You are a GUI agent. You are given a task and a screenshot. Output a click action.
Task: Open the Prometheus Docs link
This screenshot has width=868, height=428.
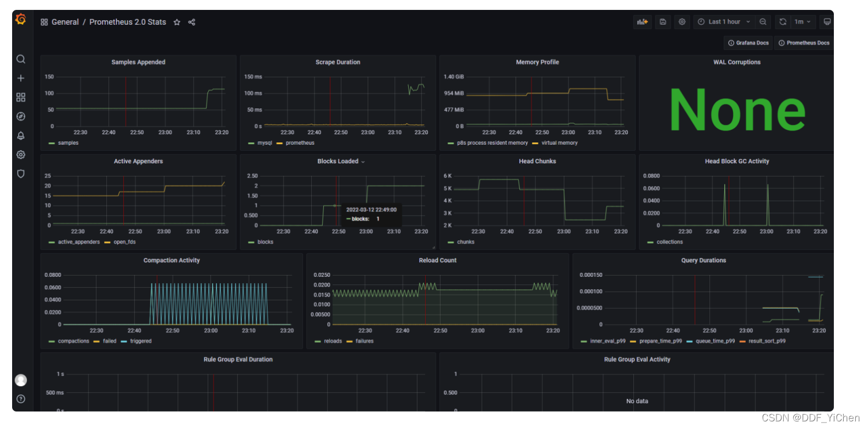coord(804,43)
